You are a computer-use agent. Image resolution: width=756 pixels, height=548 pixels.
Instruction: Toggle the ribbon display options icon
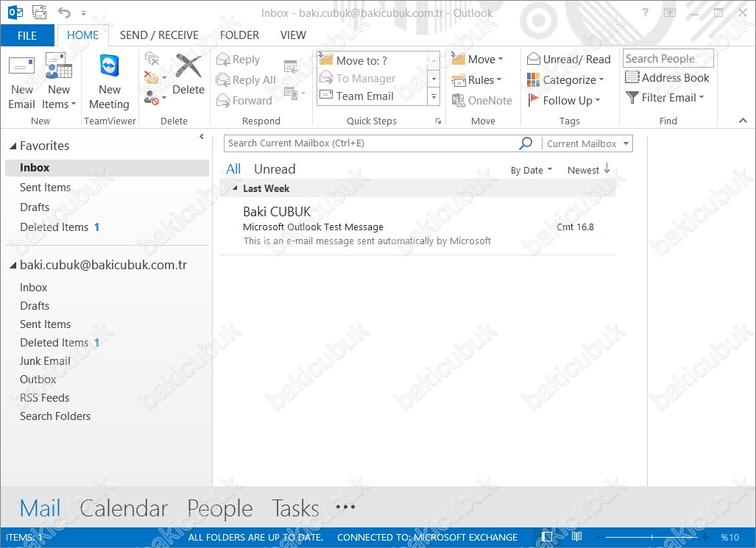click(x=670, y=13)
